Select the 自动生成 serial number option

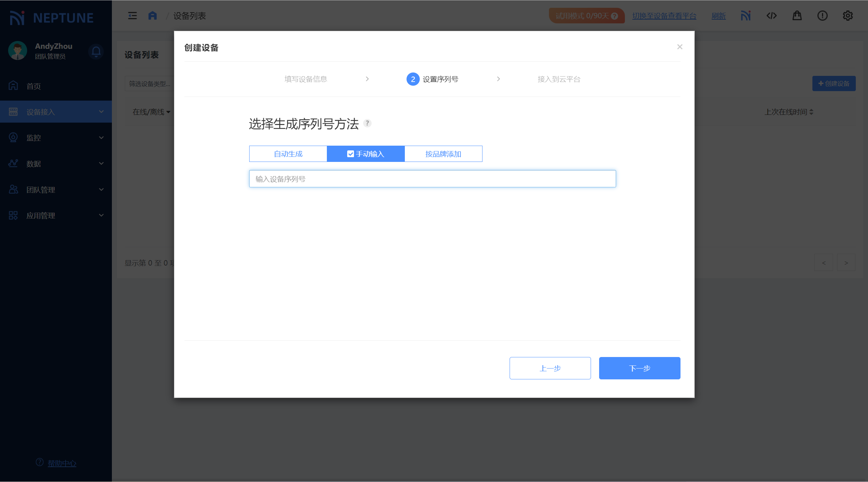coord(288,154)
